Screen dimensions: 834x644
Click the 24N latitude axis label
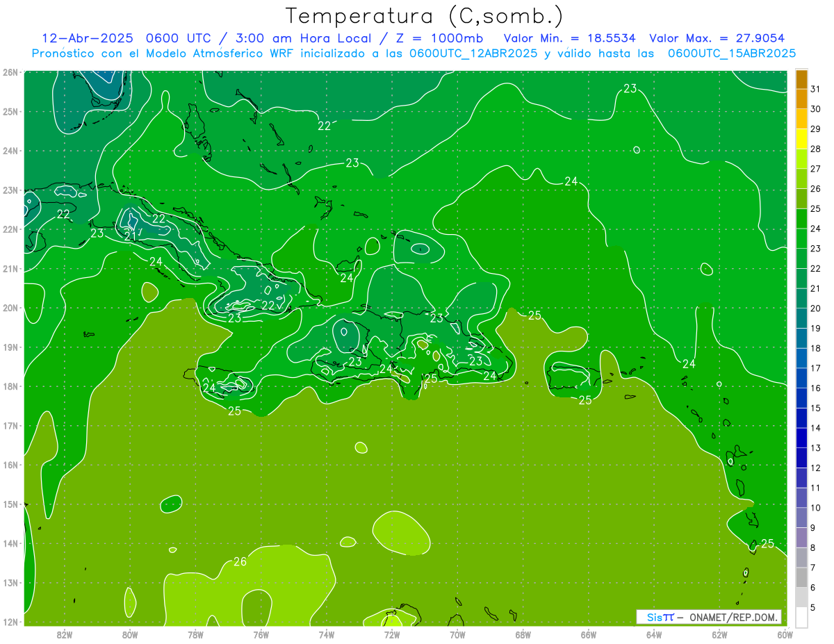(10, 151)
